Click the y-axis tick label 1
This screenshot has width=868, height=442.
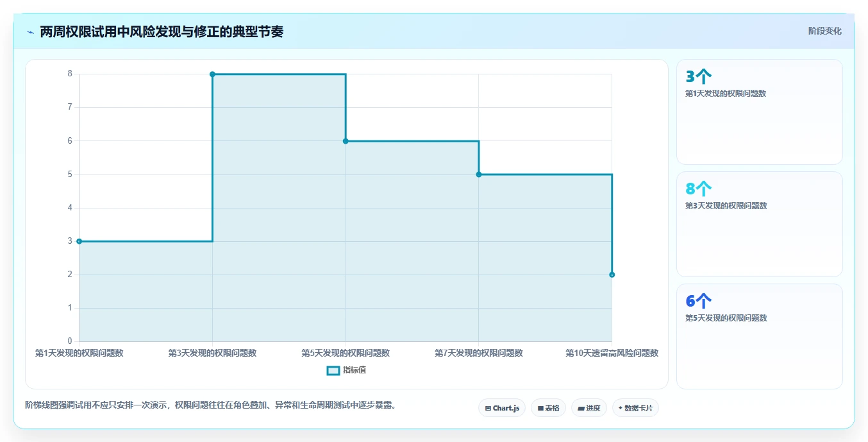[70, 308]
